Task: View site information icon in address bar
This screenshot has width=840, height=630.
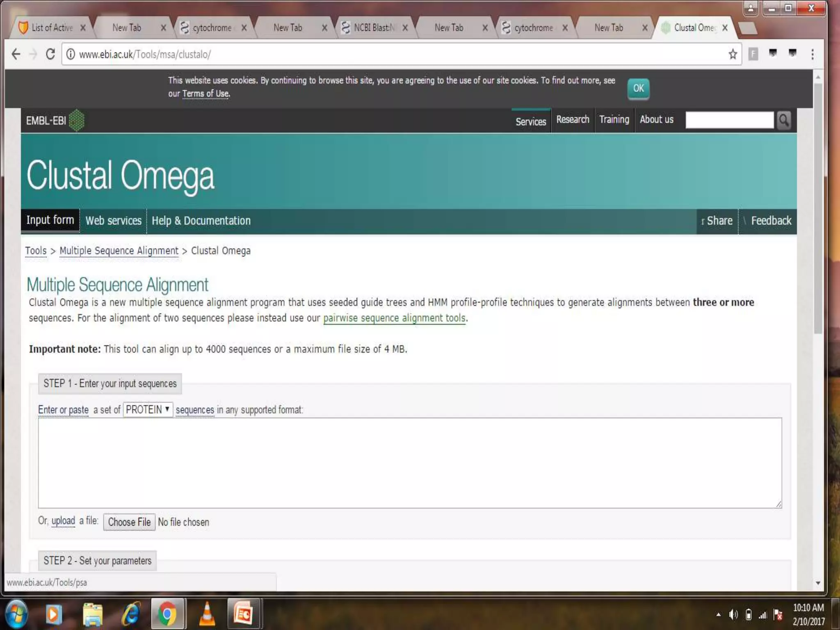Action: coord(71,54)
